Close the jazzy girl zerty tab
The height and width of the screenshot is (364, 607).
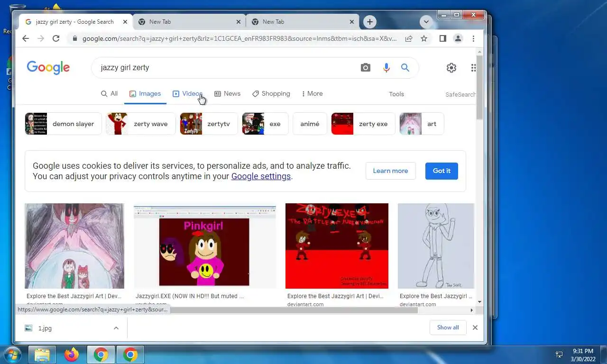(x=125, y=22)
